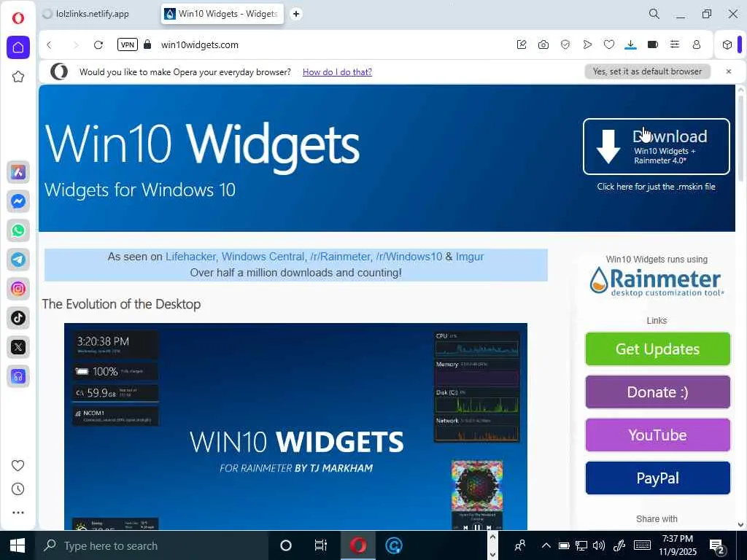This screenshot has width=747, height=560.
Task: Open the Imgur link
Action: point(470,257)
